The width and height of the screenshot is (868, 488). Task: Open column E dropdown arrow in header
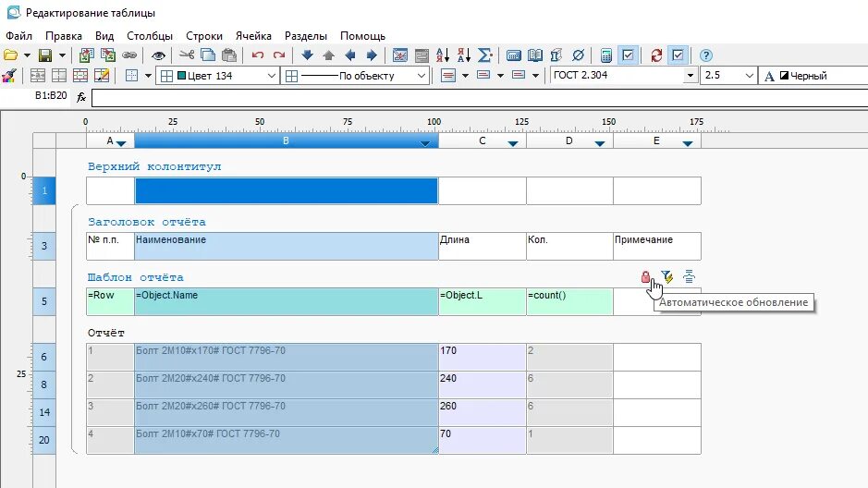click(688, 143)
